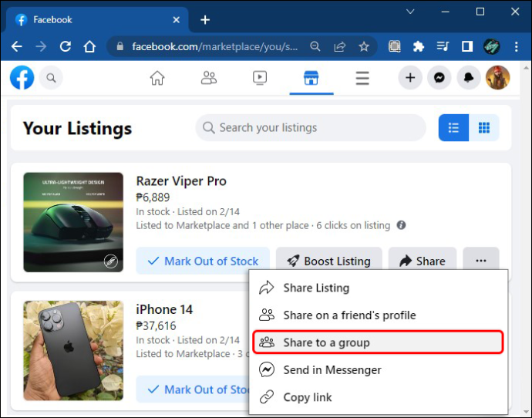Click the share page icon in address bar
The image size is (532, 418).
click(x=339, y=46)
